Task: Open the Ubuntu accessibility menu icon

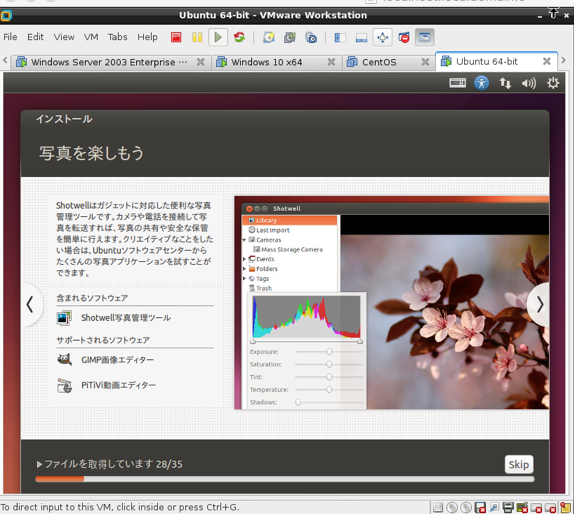Action: [481, 83]
